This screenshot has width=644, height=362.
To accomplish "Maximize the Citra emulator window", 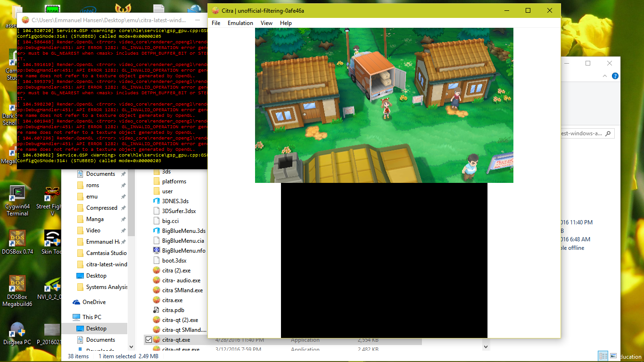I will (x=528, y=10).
